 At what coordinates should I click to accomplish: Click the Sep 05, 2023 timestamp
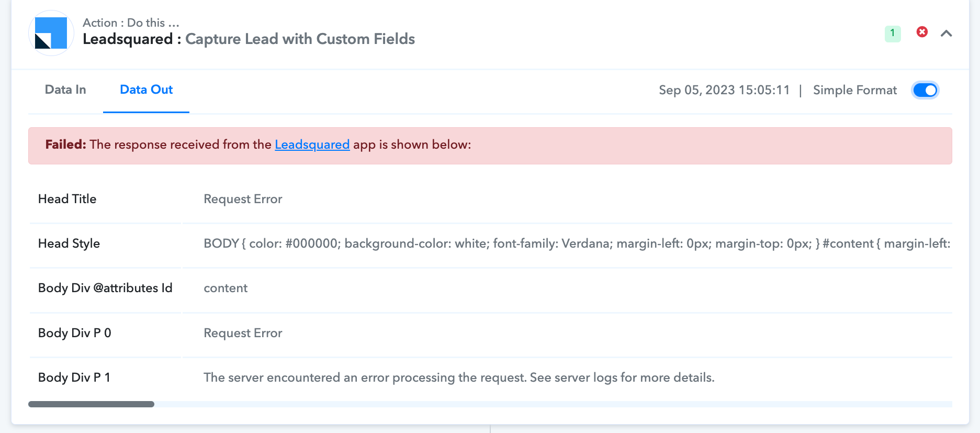tap(724, 90)
